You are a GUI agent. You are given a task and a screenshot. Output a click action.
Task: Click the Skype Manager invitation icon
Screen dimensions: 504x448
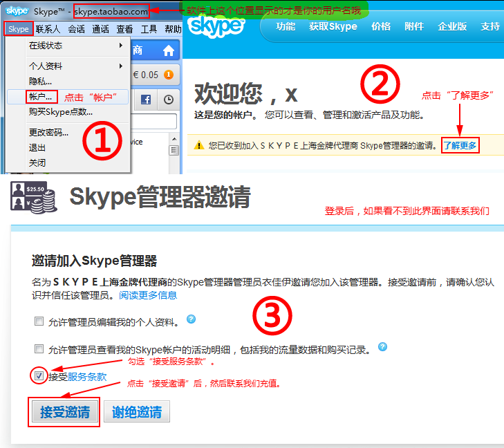[34, 197]
